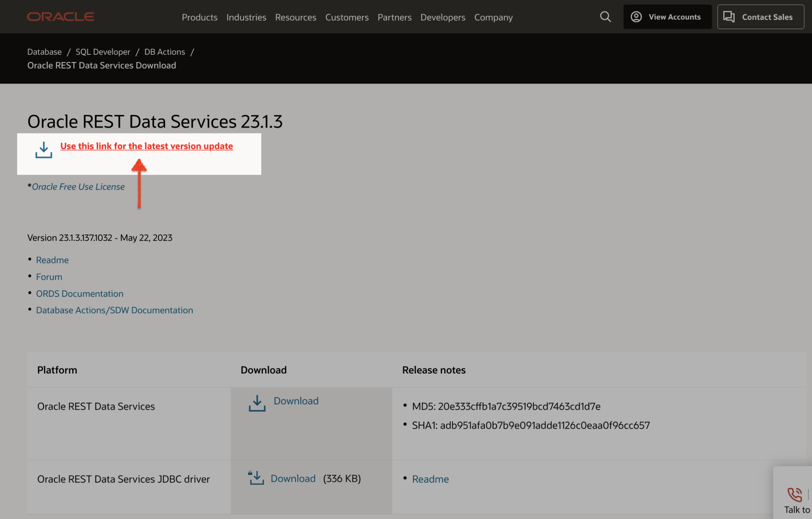The width and height of the screenshot is (812, 519).
Task: Open Database Actions/SDW Documentation link
Action: 114,310
